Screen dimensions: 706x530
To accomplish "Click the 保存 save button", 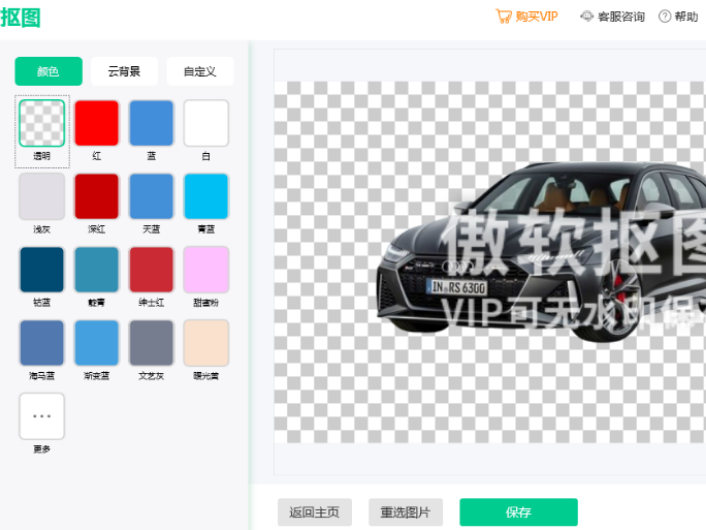I will pyautogui.click(x=519, y=512).
